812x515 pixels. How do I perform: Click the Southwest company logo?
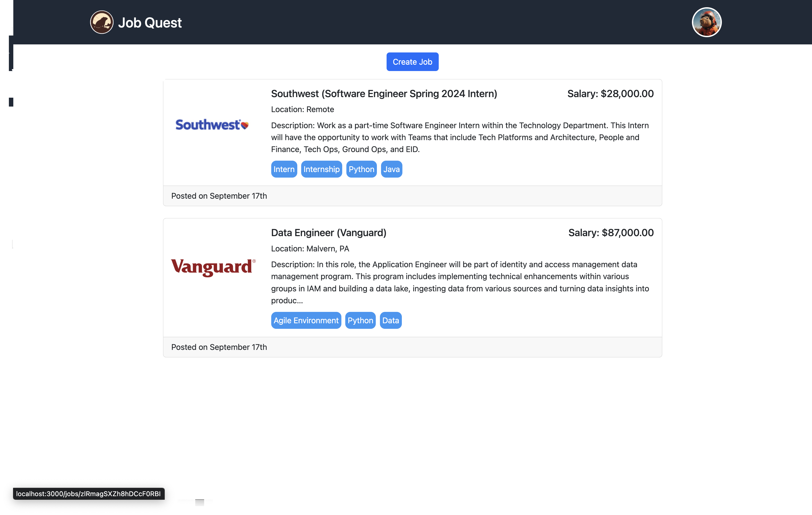click(212, 125)
